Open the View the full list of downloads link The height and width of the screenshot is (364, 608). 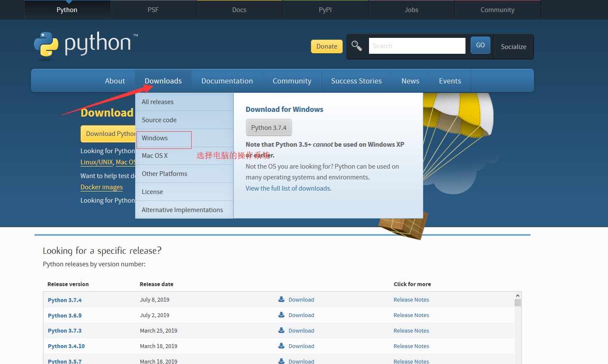[x=288, y=188]
